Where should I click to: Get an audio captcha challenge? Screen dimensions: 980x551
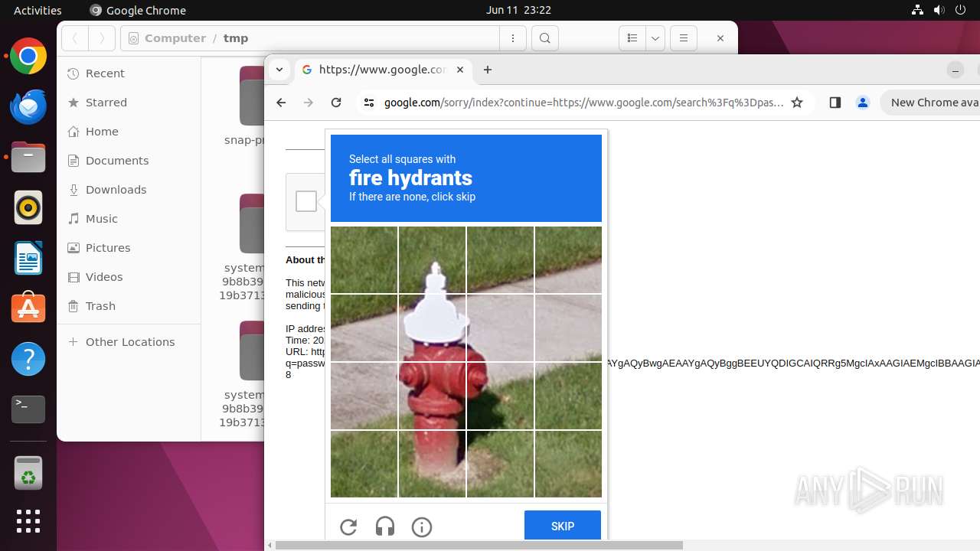(385, 527)
